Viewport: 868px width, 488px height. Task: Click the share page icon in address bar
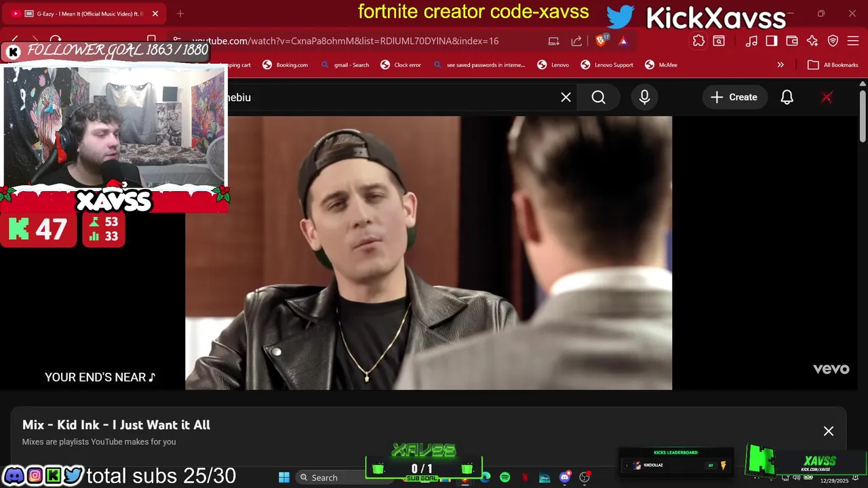pos(576,41)
